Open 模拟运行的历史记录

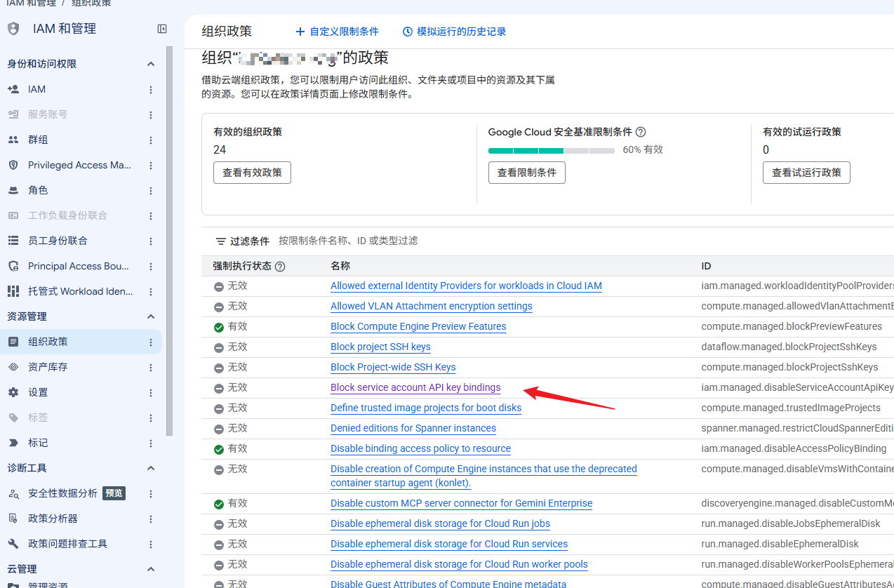point(454,32)
